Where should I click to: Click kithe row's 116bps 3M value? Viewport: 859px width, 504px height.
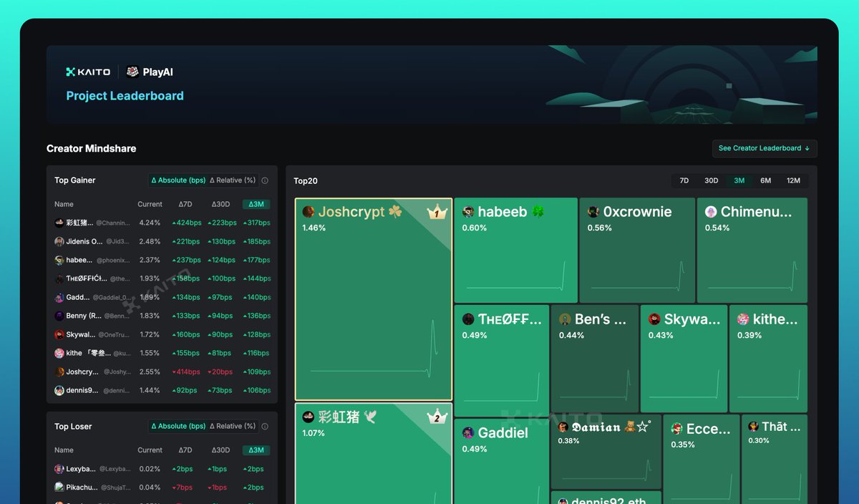[x=256, y=353]
